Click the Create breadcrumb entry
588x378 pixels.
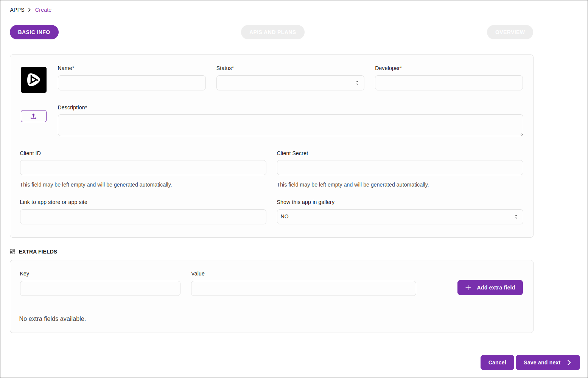pyautogui.click(x=43, y=10)
